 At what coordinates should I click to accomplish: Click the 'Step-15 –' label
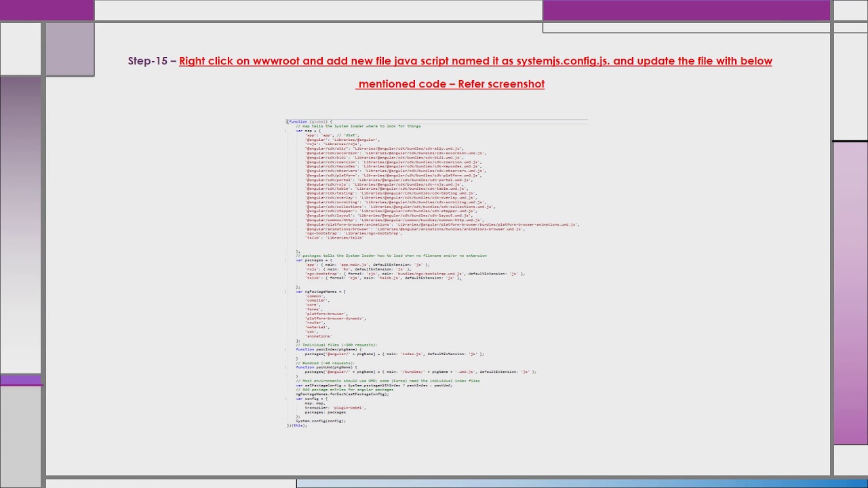[x=152, y=61]
